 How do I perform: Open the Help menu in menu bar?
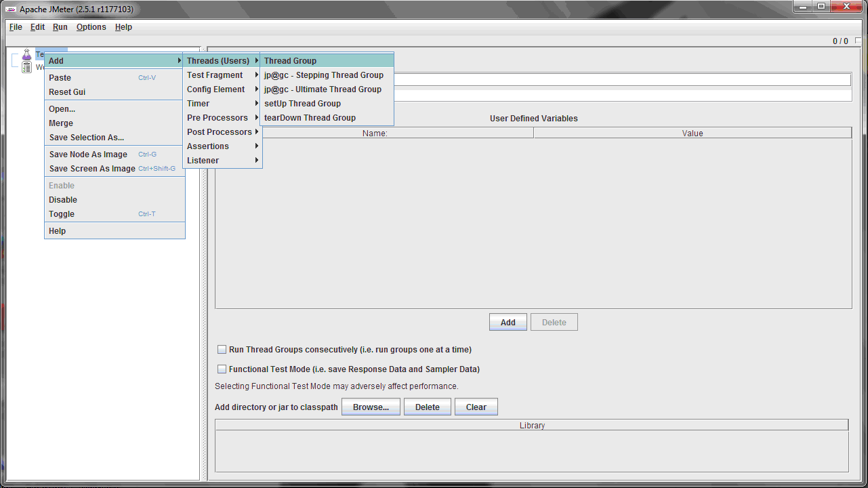pyautogui.click(x=123, y=27)
